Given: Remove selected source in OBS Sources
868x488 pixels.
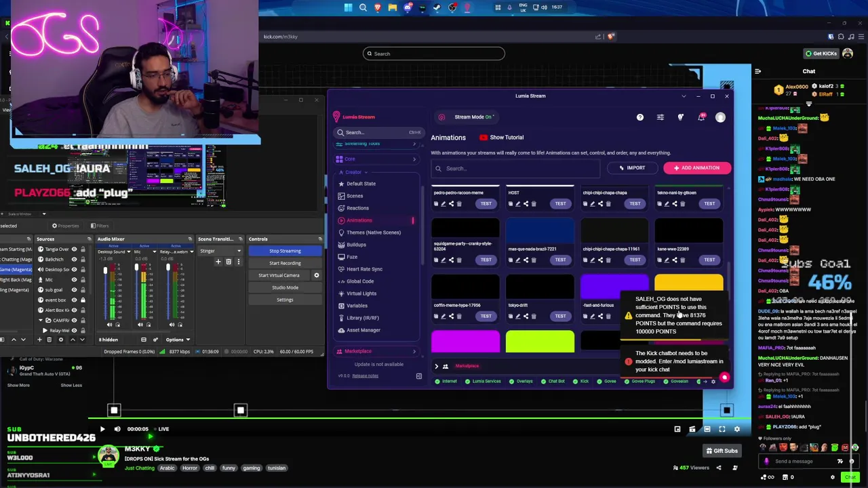Looking at the screenshot, I should coord(48,340).
